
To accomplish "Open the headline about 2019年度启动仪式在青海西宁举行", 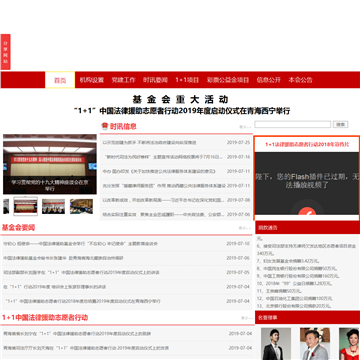I will tap(182, 111).
